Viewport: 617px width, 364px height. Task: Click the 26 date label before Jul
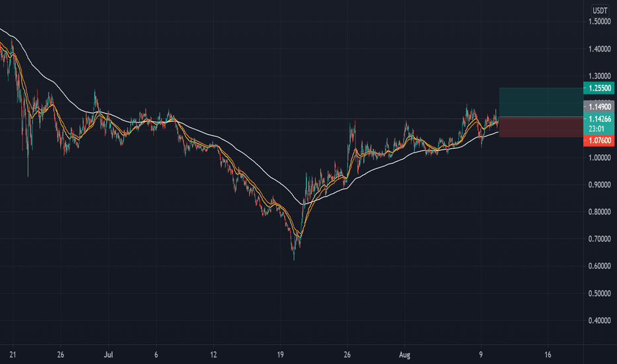coord(60,355)
